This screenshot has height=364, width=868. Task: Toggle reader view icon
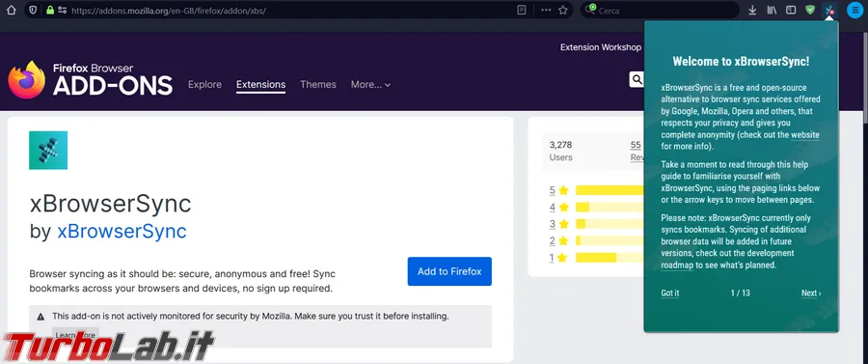[522, 10]
